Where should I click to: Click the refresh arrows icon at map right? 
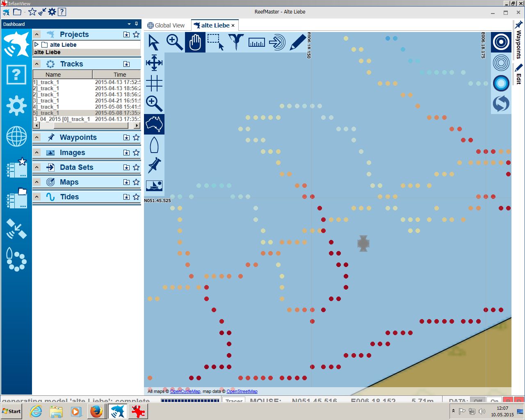click(x=501, y=103)
